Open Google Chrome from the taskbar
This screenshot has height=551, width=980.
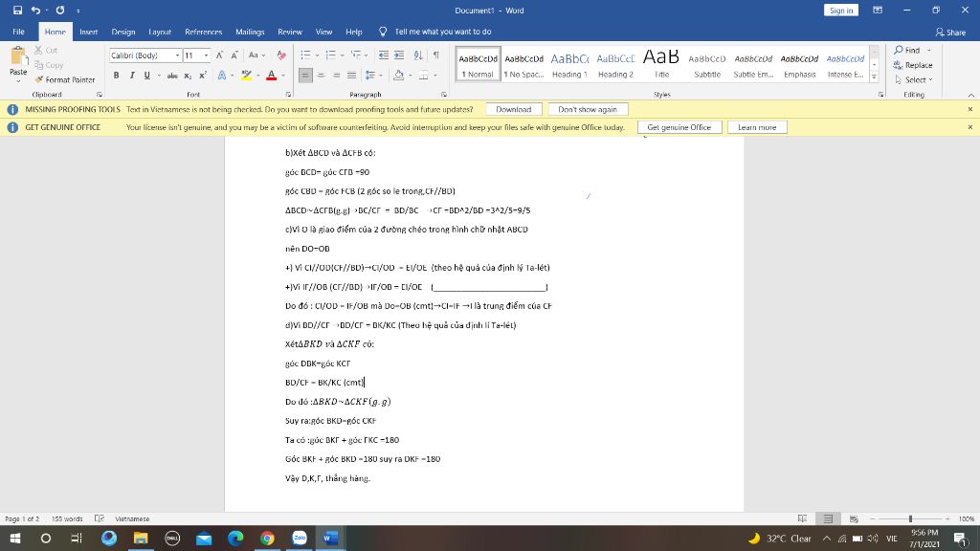pyautogui.click(x=268, y=538)
